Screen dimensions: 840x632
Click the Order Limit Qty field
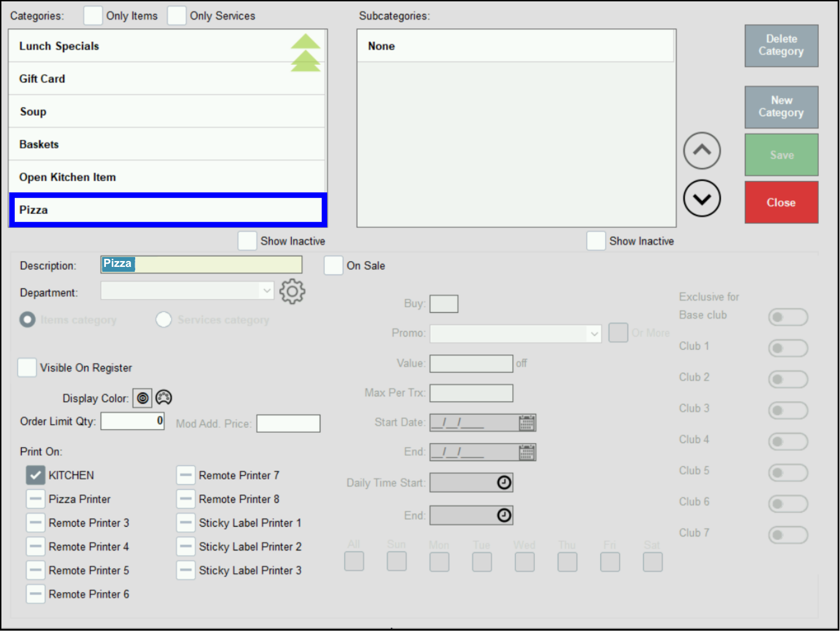pos(132,421)
